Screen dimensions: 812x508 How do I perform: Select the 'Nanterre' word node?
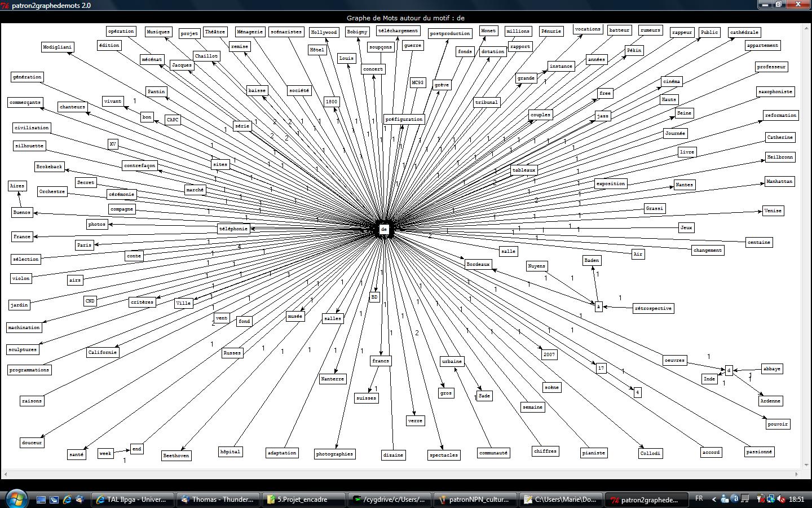[332, 379]
